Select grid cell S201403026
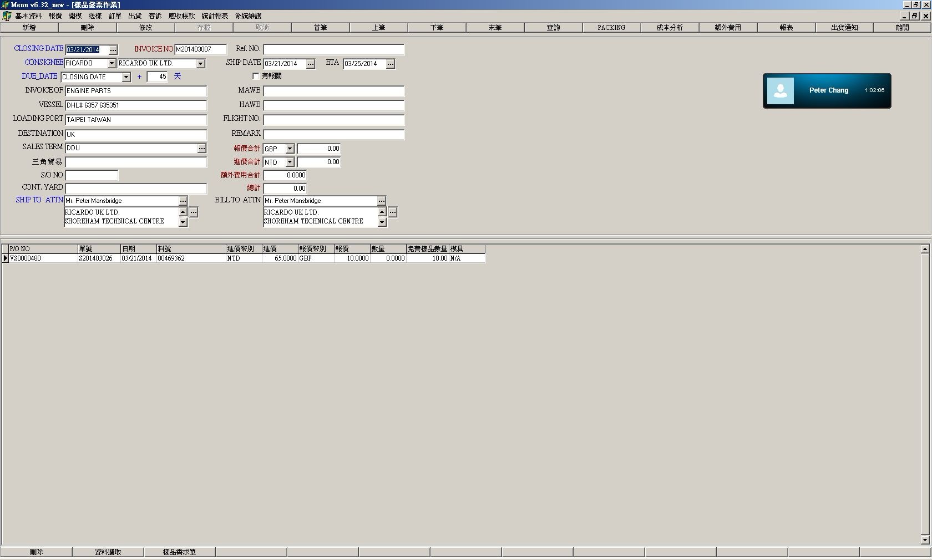The width and height of the screenshot is (932, 560). (x=99, y=258)
